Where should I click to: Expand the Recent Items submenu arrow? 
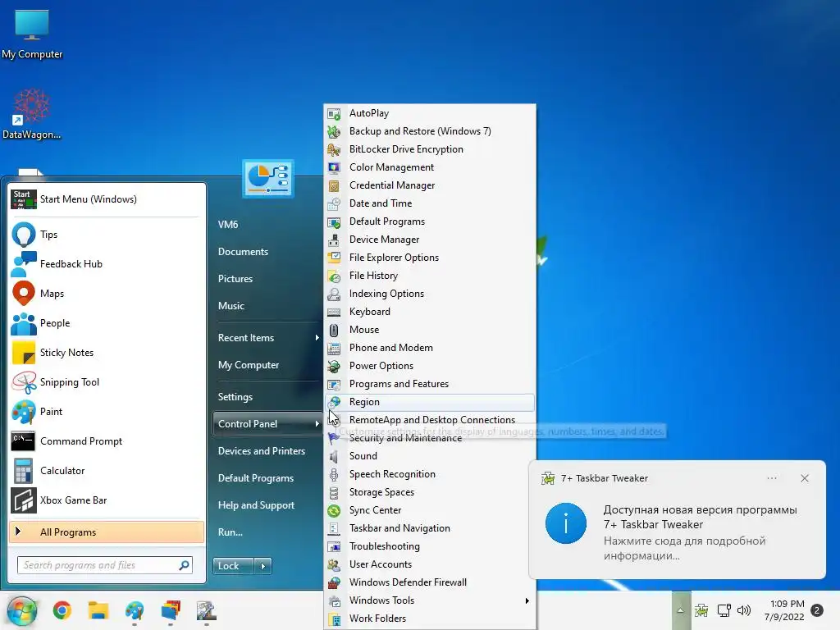pos(317,338)
